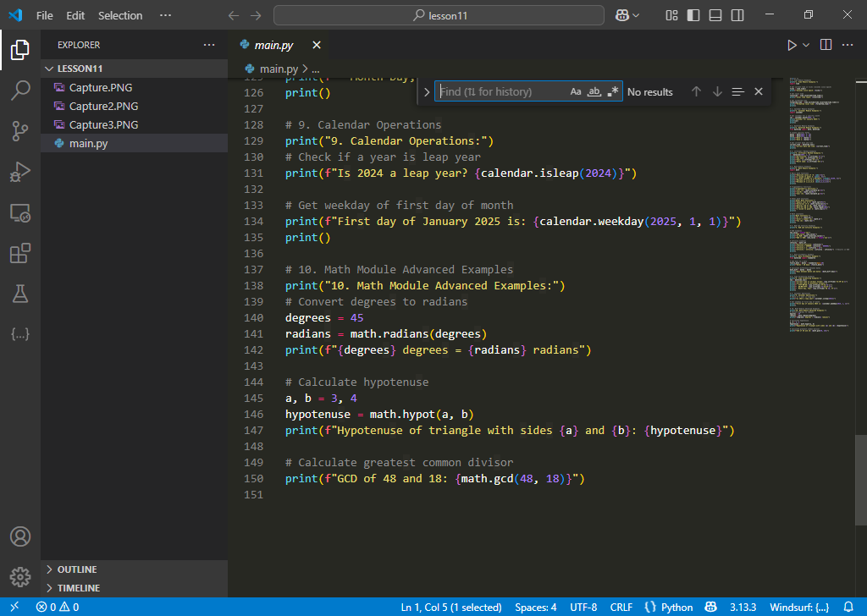The image size is (867, 616).
Task: Open Customize Layout control
Action: (671, 15)
